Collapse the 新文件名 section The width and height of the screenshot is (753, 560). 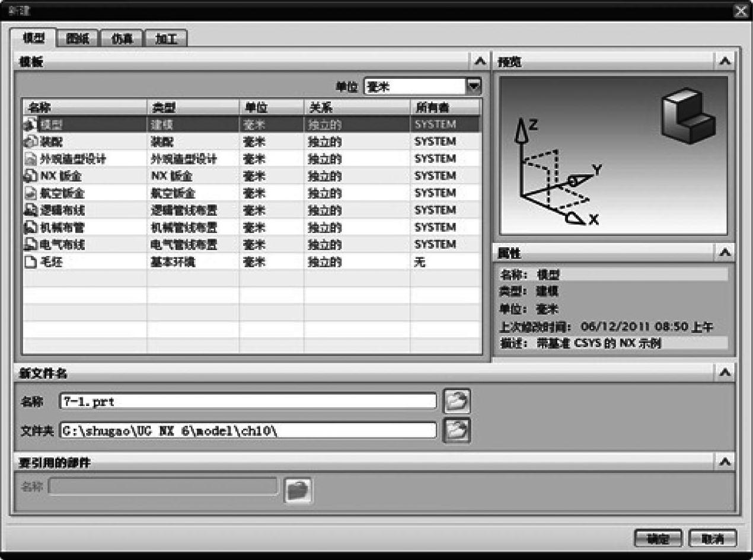725,373
